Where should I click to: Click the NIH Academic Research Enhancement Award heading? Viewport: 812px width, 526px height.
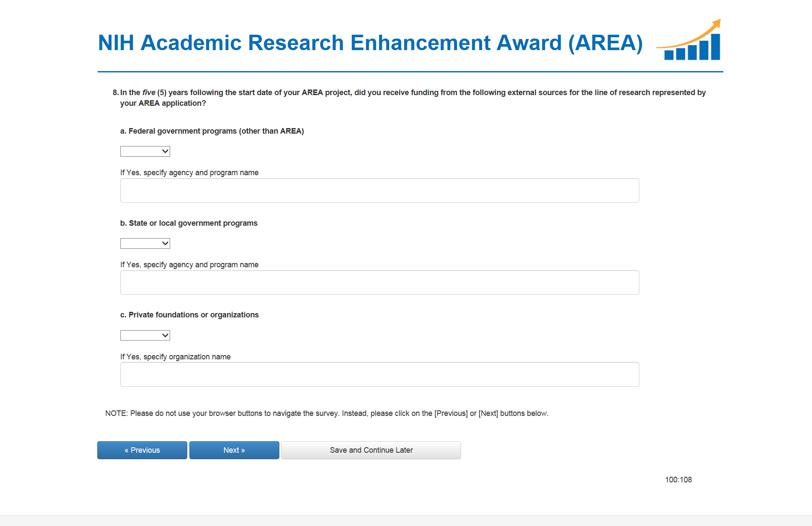(370, 43)
